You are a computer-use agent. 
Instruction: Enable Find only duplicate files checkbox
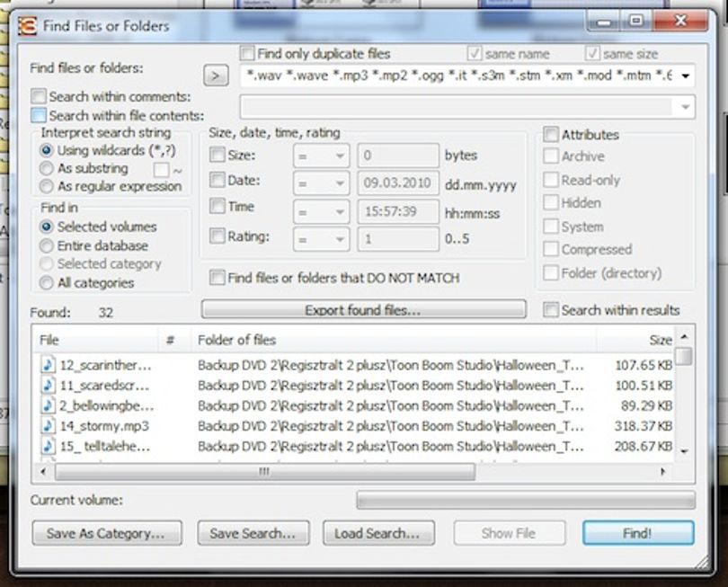pyautogui.click(x=247, y=53)
